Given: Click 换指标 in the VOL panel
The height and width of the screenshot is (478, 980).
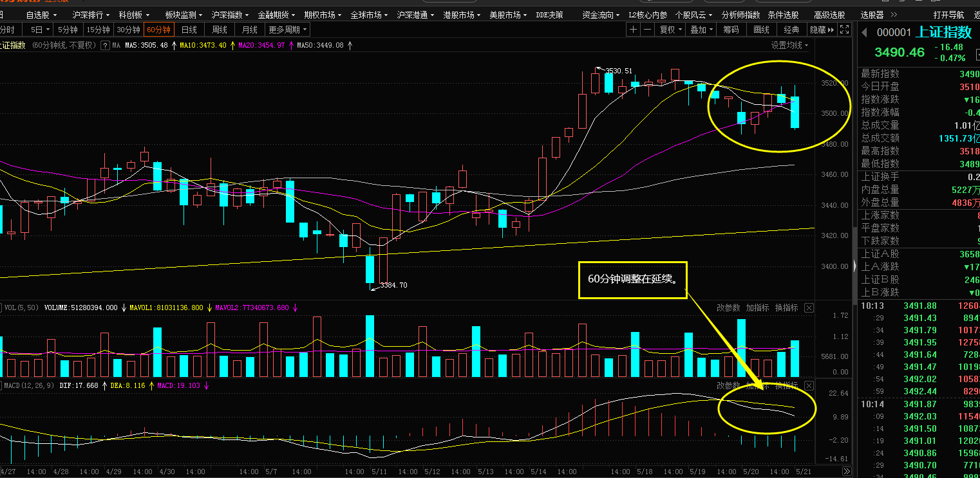Looking at the screenshot, I should pos(786,308).
